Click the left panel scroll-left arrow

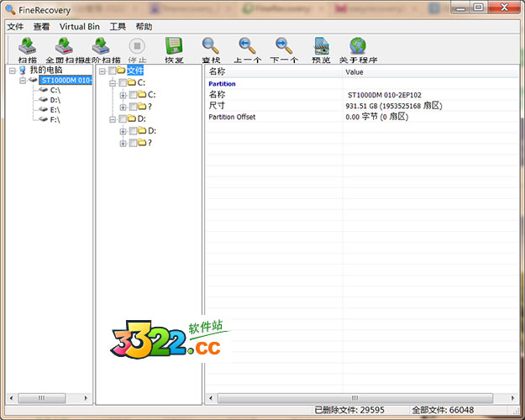coord(11,398)
